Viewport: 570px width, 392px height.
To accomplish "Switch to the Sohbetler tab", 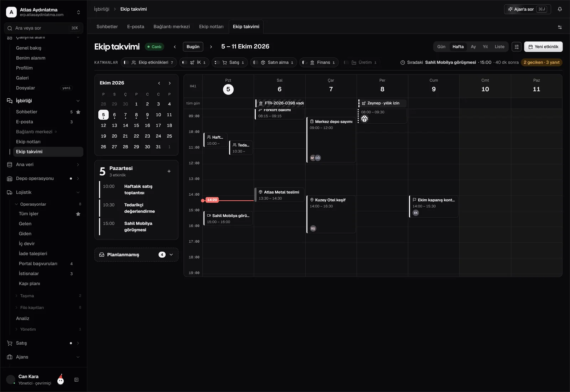I will tap(107, 27).
